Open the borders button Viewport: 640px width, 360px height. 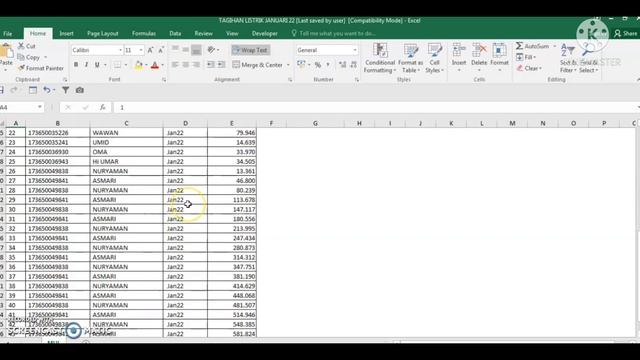(118, 65)
